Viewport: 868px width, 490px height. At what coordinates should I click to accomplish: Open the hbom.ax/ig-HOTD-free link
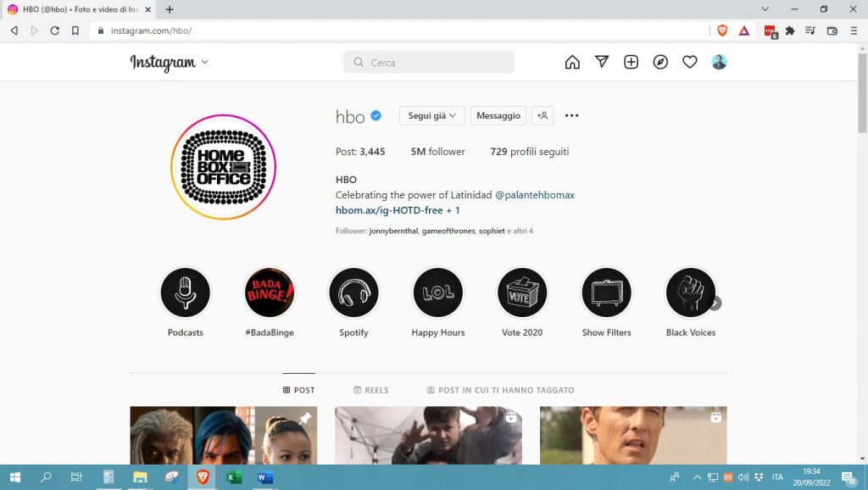(386, 210)
